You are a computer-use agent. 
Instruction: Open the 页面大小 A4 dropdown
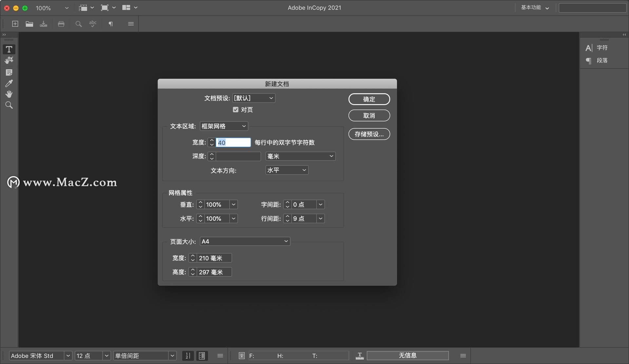tap(245, 242)
